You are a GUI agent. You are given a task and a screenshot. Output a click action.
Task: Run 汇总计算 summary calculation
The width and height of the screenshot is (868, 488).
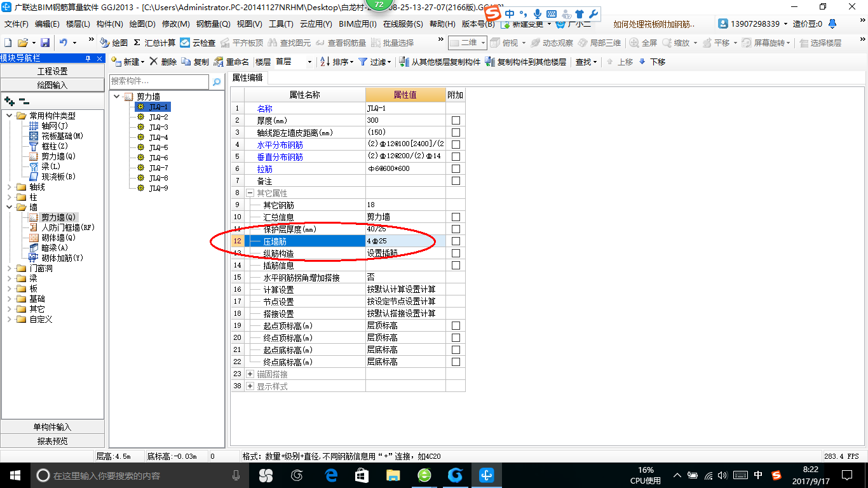click(x=154, y=43)
